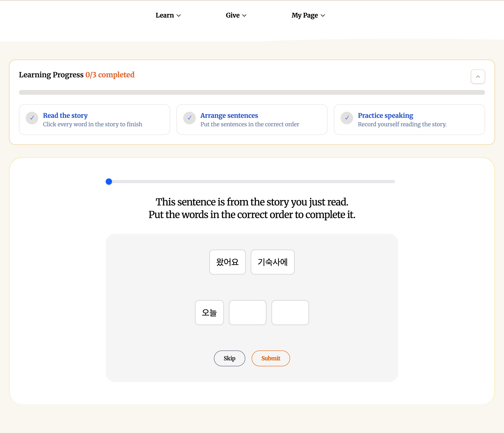Screen dimensions: 504x433
Task: Click the gray Learning Progress bar
Action: (252, 93)
